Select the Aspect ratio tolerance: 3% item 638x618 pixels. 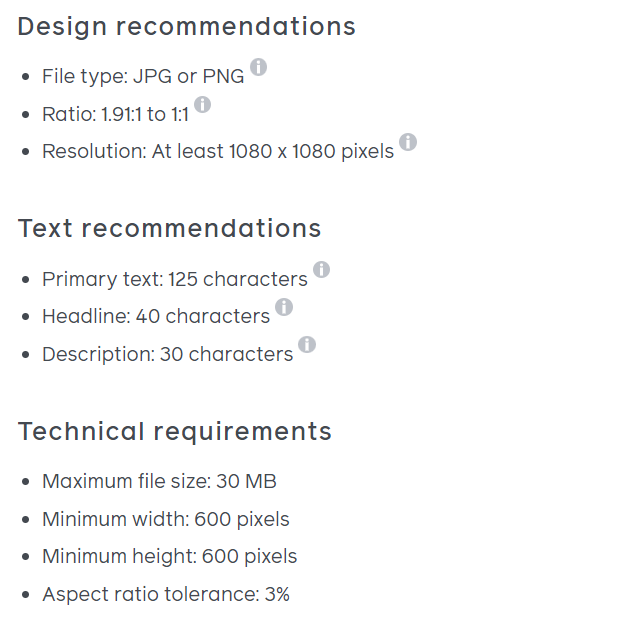click(x=166, y=594)
